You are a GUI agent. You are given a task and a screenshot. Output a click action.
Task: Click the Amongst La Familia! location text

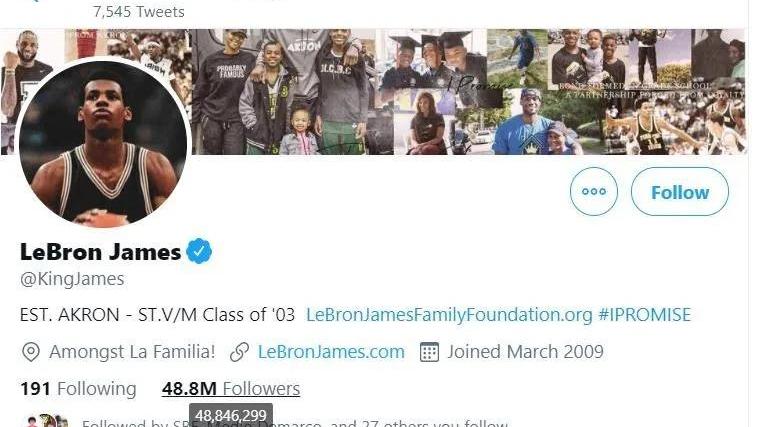pyautogui.click(x=132, y=351)
